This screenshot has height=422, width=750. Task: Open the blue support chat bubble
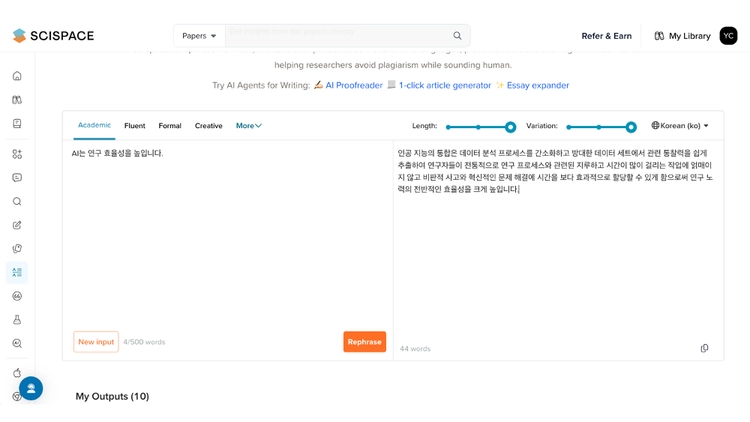[x=31, y=389]
